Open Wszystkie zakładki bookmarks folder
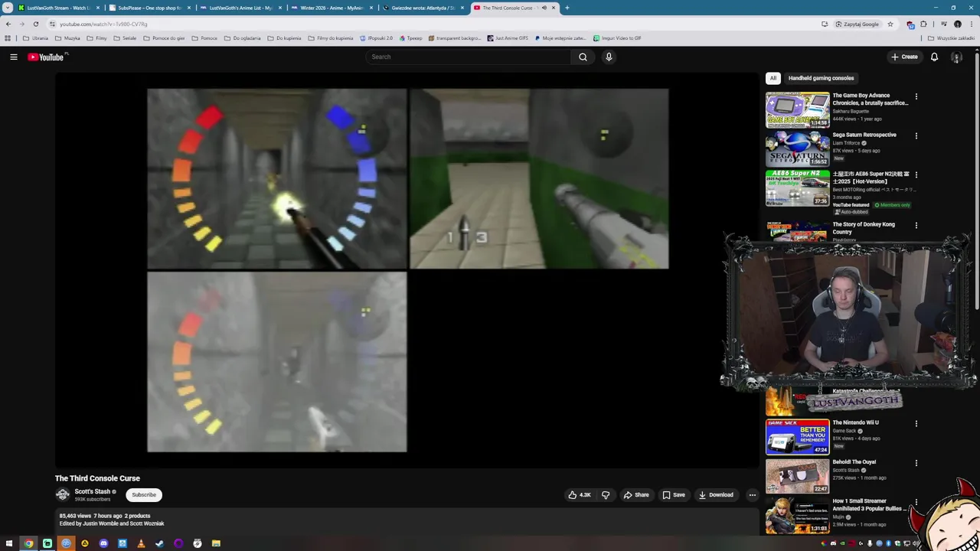 pyautogui.click(x=951, y=38)
